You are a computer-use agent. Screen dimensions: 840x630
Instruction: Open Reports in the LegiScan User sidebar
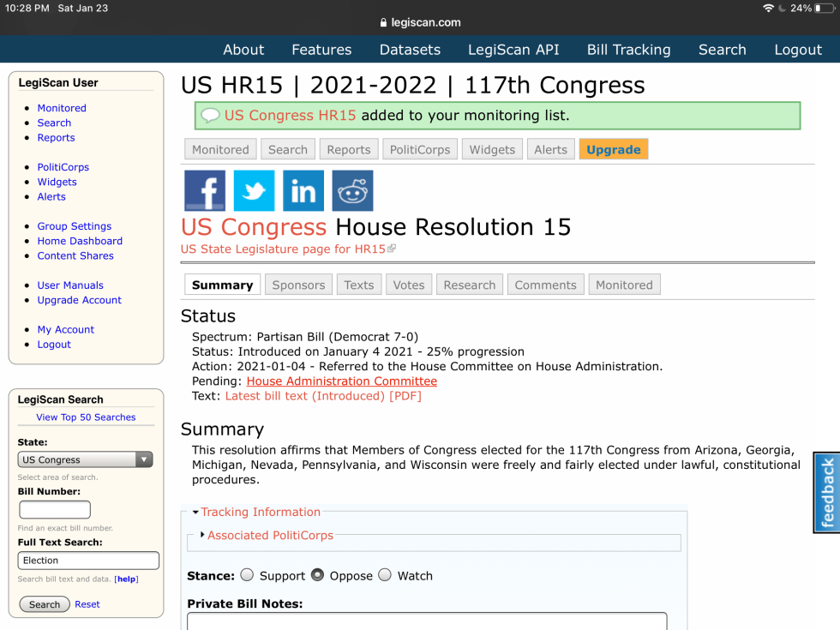[56, 137]
